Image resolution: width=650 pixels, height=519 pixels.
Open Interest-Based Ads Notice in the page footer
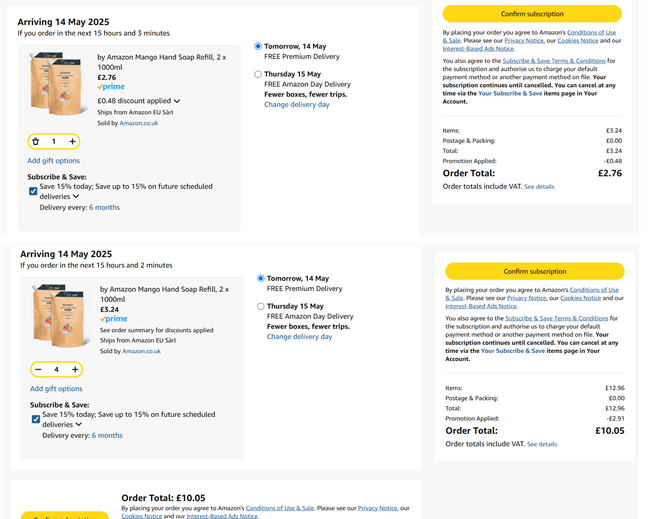[222, 516]
